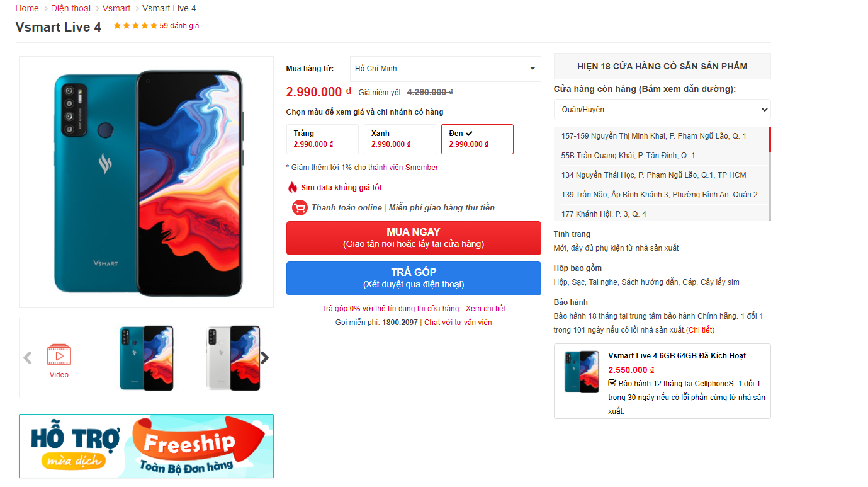
Task: Select the checked Đen color option
Action: pos(477,139)
